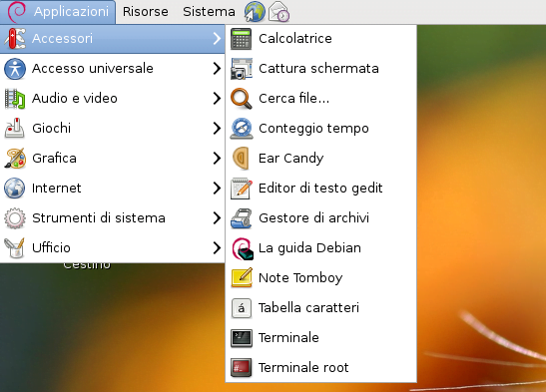The height and width of the screenshot is (392, 546).
Task: Click the Ear Candy icon
Action: (x=241, y=159)
